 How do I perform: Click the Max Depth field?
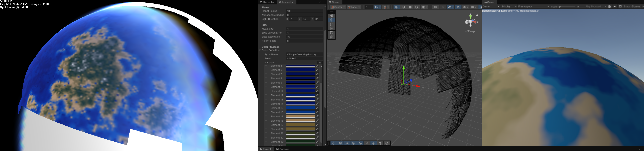304,29
